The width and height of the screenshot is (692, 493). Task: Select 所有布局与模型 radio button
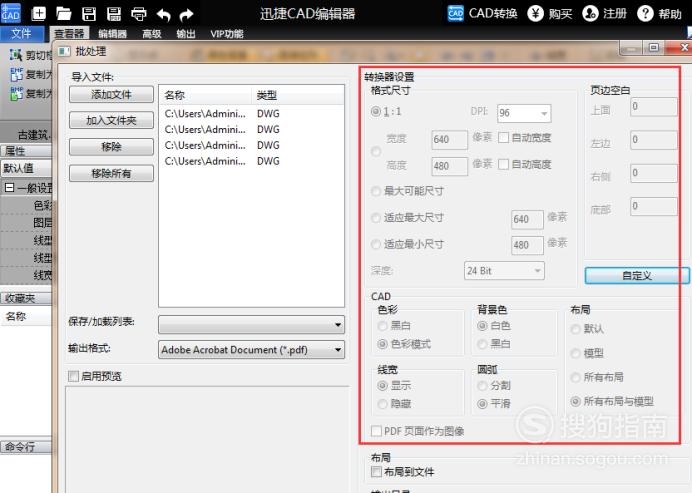click(x=575, y=401)
